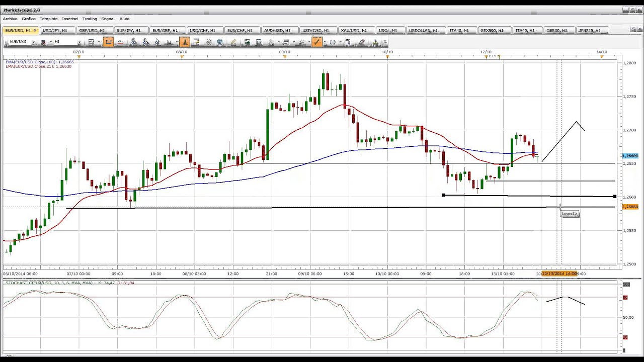
Task: Open the Aiuto menu
Action: pyautogui.click(x=124, y=19)
